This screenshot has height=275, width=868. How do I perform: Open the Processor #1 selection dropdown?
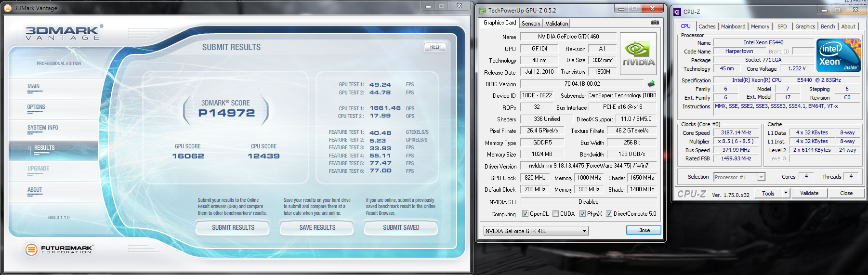tap(739, 177)
